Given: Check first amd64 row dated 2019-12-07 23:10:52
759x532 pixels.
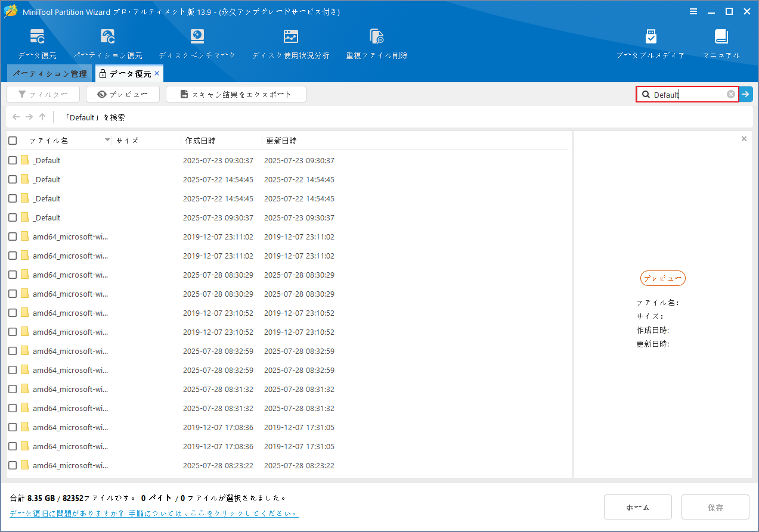Looking at the screenshot, I should tap(13, 313).
